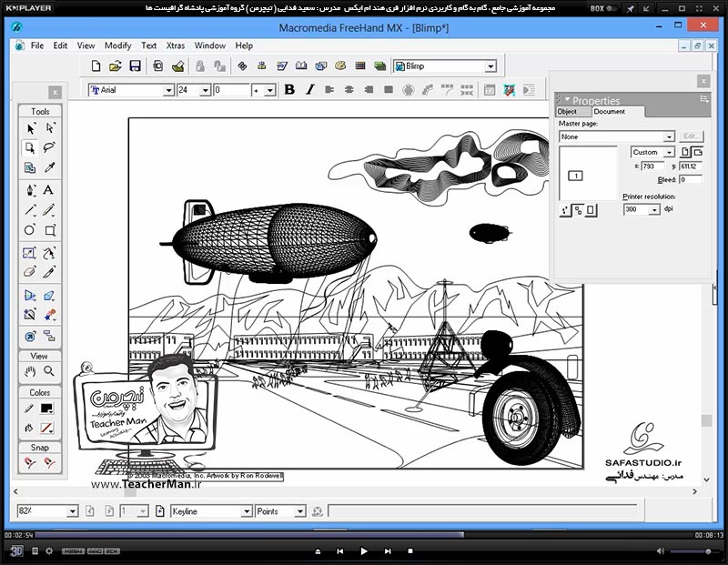Set justified text alignment
This screenshot has height=565, width=728.
coord(389,89)
